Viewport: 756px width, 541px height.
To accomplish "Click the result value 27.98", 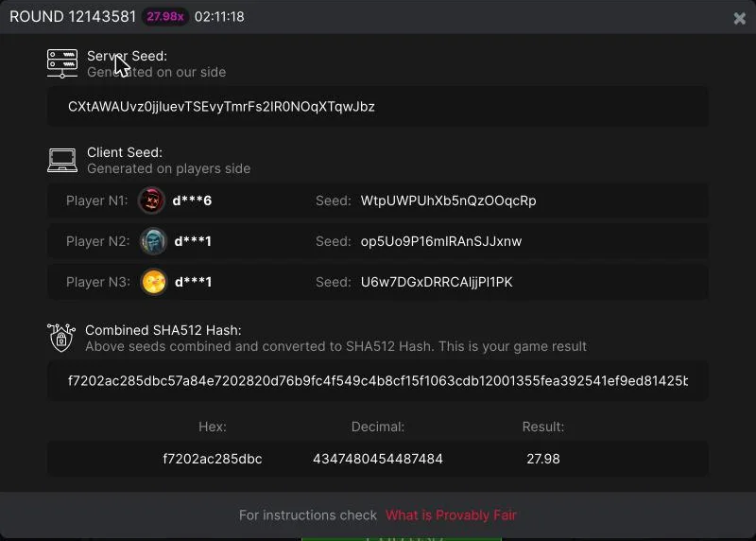I will tap(542, 459).
